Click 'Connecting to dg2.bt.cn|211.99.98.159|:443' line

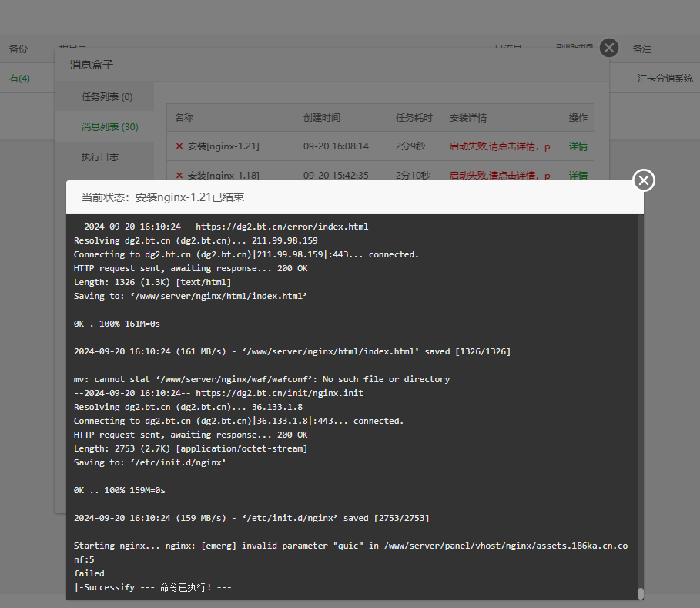pyautogui.click(x=246, y=254)
